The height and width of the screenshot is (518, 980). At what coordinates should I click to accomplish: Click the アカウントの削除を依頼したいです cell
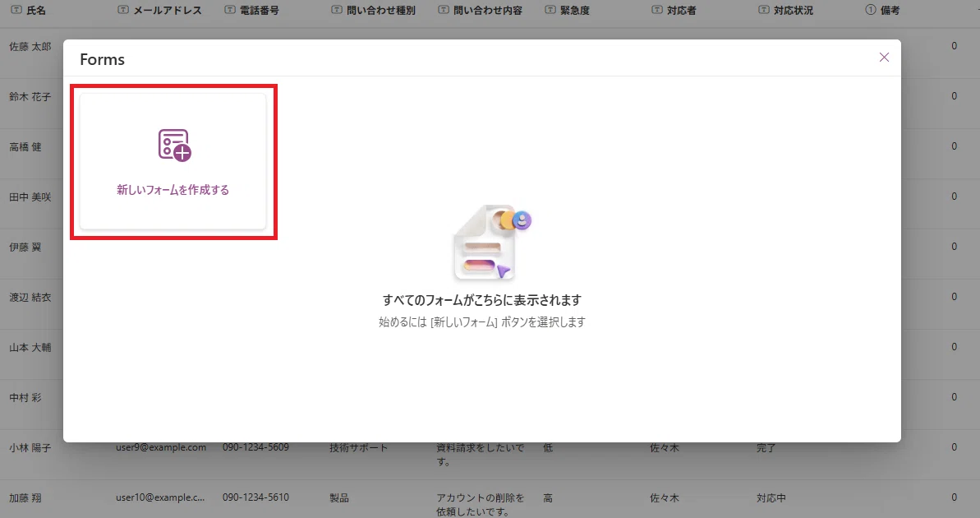coord(480,505)
